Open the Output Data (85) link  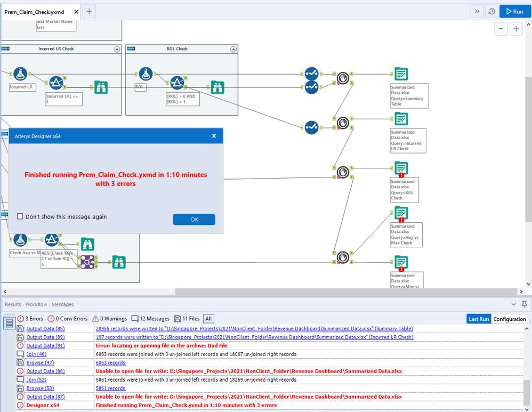click(45, 328)
